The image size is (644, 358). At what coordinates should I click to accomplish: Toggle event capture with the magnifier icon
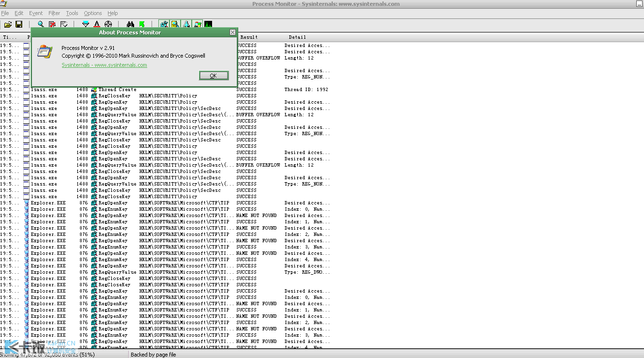pyautogui.click(x=41, y=24)
